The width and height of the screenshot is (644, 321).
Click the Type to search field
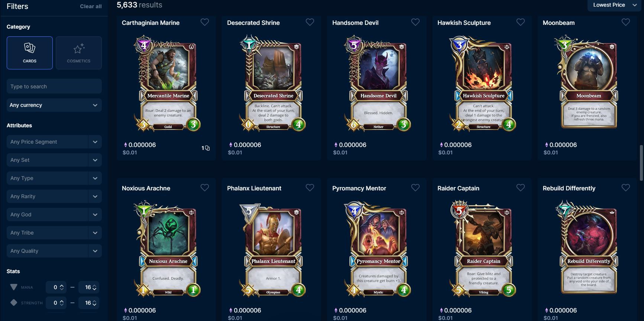click(54, 86)
